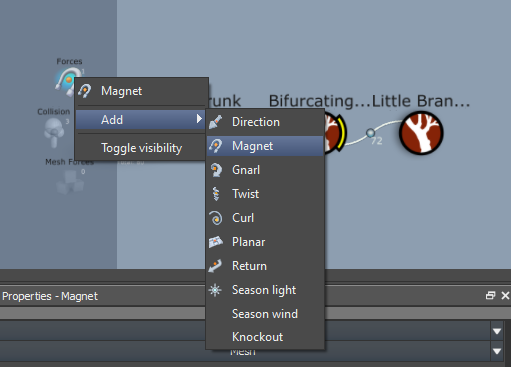Expand the Add submenu arrow
Screen dimensions: 511x367
click(199, 119)
